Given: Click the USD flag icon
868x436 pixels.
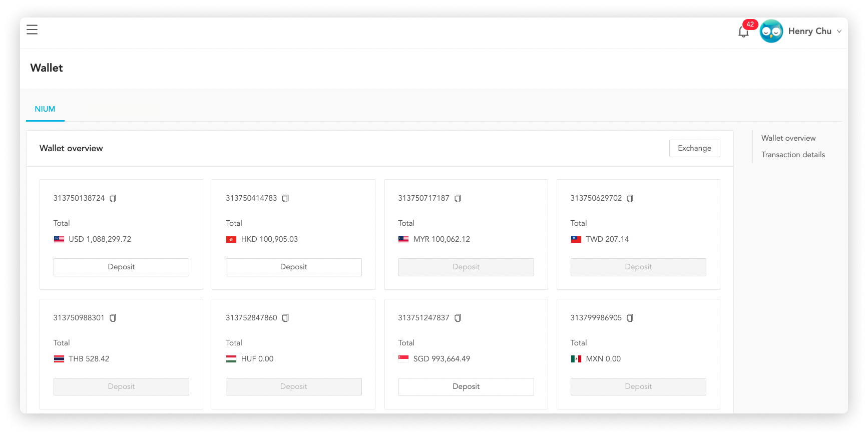Looking at the screenshot, I should click(x=59, y=239).
